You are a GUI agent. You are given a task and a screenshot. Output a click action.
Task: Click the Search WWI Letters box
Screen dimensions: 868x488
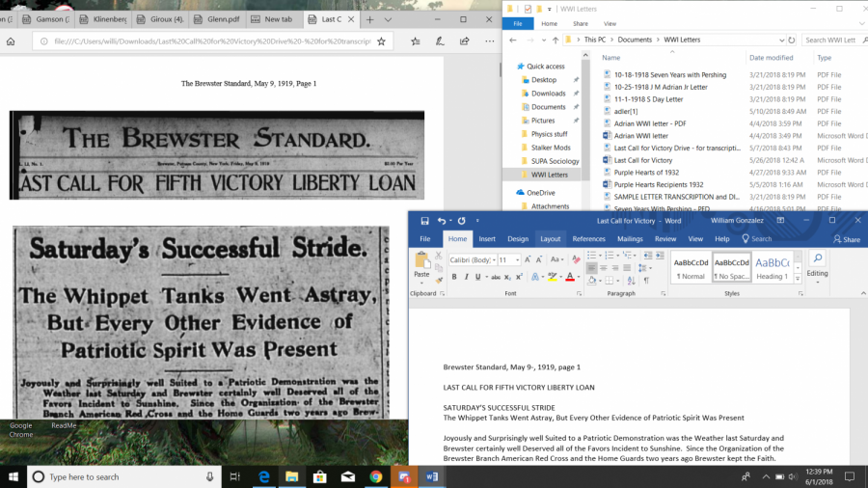(x=833, y=40)
